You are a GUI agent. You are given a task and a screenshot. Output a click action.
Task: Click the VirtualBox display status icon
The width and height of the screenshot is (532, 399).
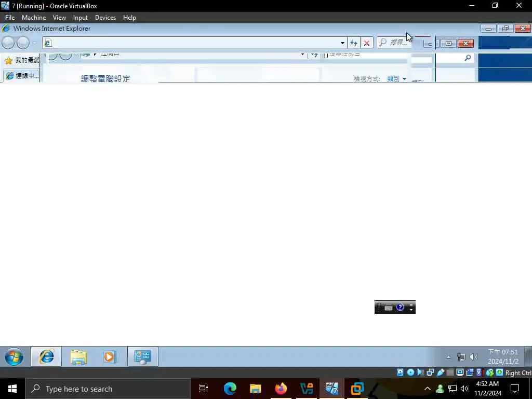pos(460,373)
